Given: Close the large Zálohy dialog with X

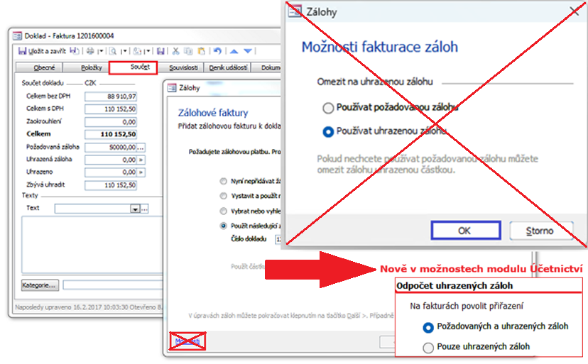Looking at the screenshot, I should point(574,11).
